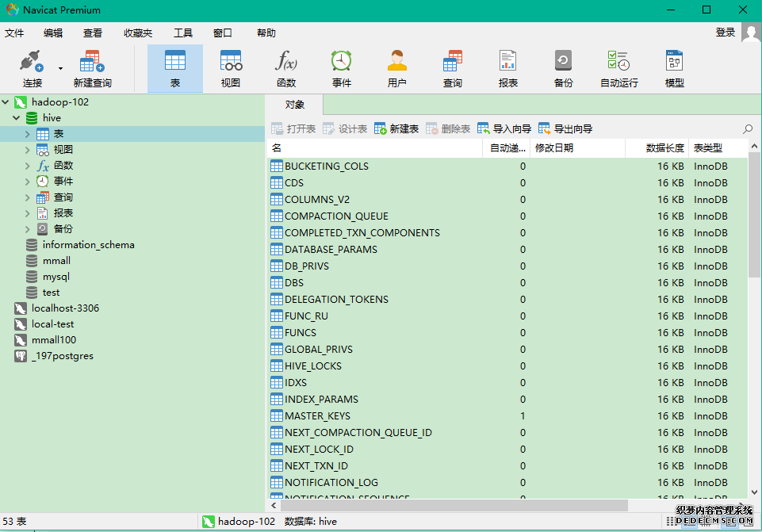Viewport: 762px width, 532px height.
Task: Click the 用户 (User) toolbar icon
Action: [397, 62]
